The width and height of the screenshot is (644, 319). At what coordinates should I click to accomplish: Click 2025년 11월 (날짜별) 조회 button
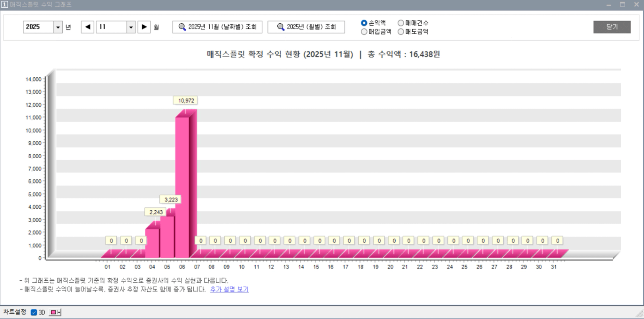[x=217, y=27]
